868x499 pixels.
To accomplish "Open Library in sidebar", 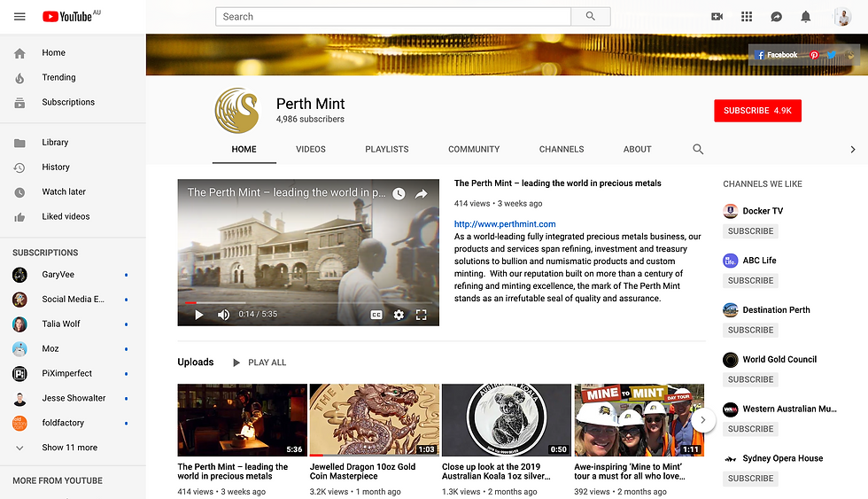I will [x=73, y=143].
